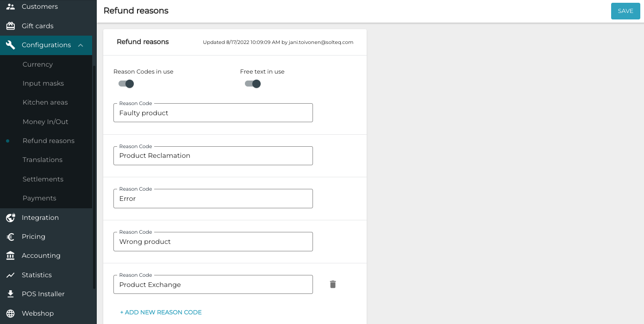
Task: Click inside the Error reason code field
Action: click(x=213, y=199)
